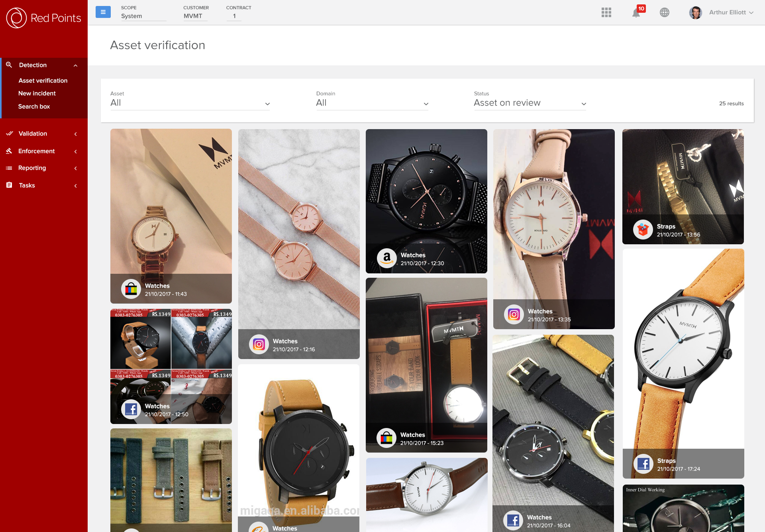Open the apps grid icon

(606, 12)
